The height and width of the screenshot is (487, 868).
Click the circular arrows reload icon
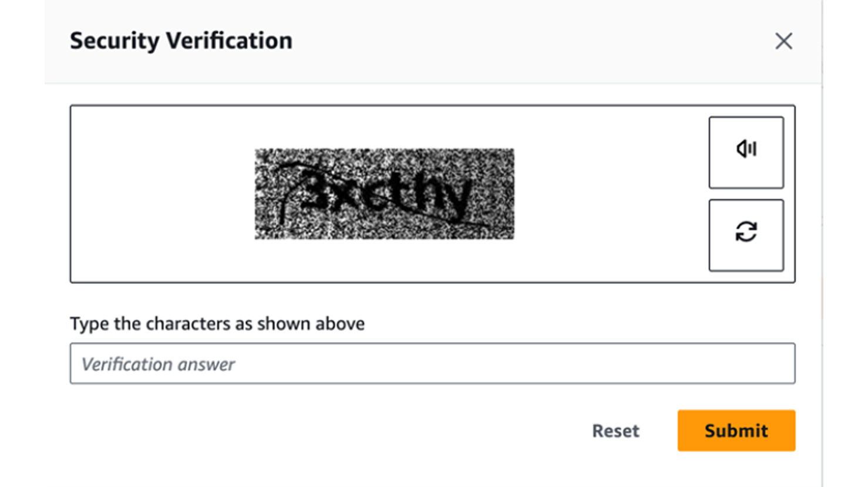(x=746, y=235)
